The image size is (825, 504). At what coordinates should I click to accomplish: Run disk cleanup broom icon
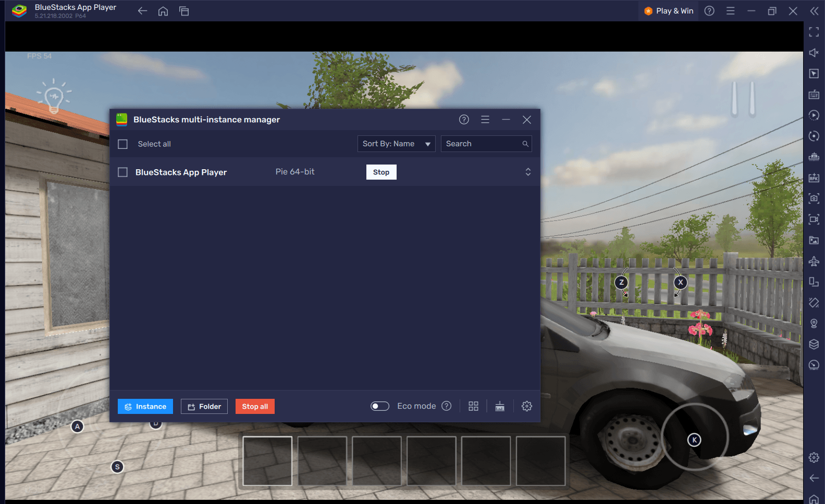[x=500, y=406]
